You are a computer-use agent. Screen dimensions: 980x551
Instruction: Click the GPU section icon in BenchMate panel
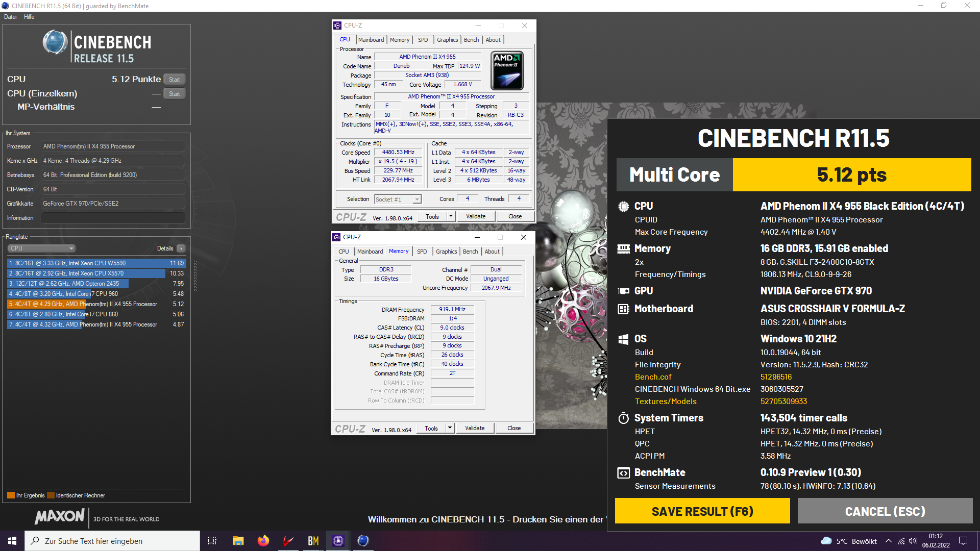[623, 291]
